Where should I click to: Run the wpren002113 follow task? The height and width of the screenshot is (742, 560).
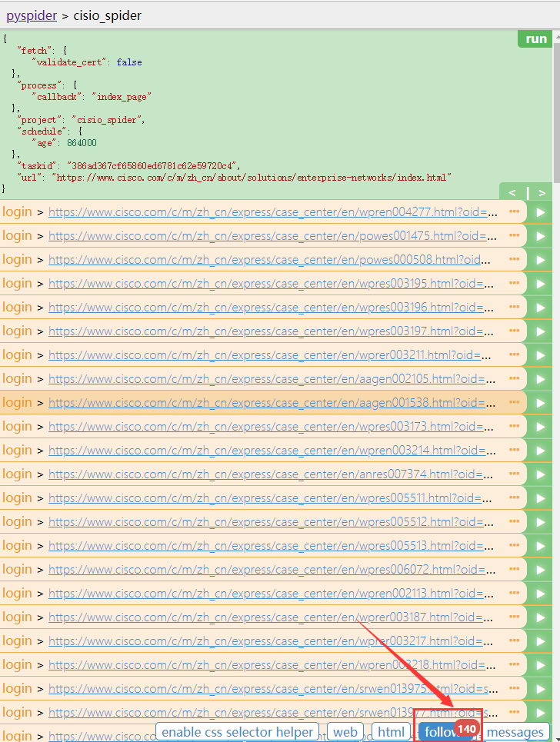[x=540, y=594]
